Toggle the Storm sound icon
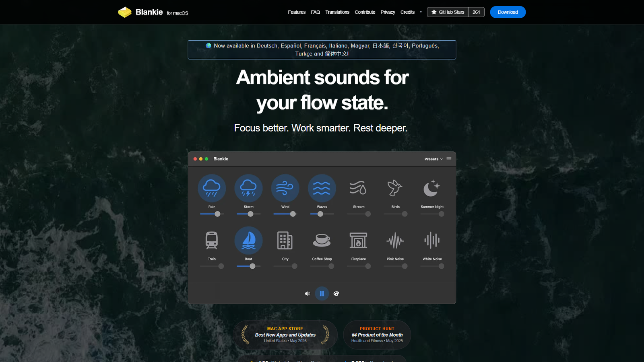644x362 pixels. click(248, 188)
